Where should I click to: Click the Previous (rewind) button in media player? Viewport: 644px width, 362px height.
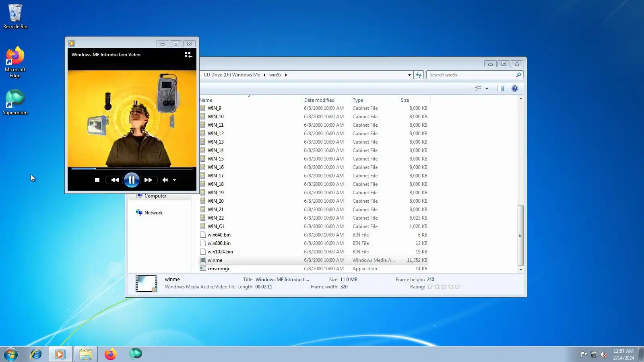point(115,180)
